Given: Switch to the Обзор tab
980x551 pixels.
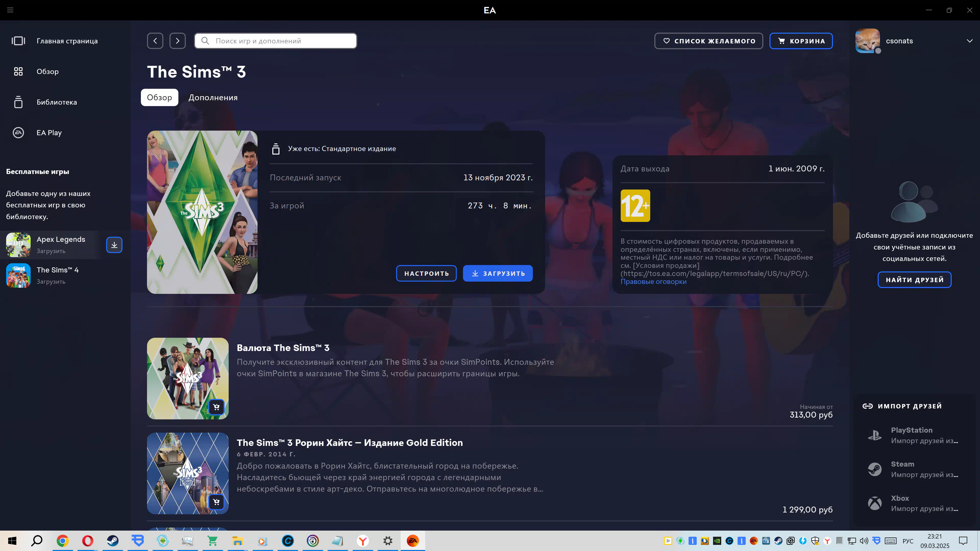Looking at the screenshot, I should [160, 97].
